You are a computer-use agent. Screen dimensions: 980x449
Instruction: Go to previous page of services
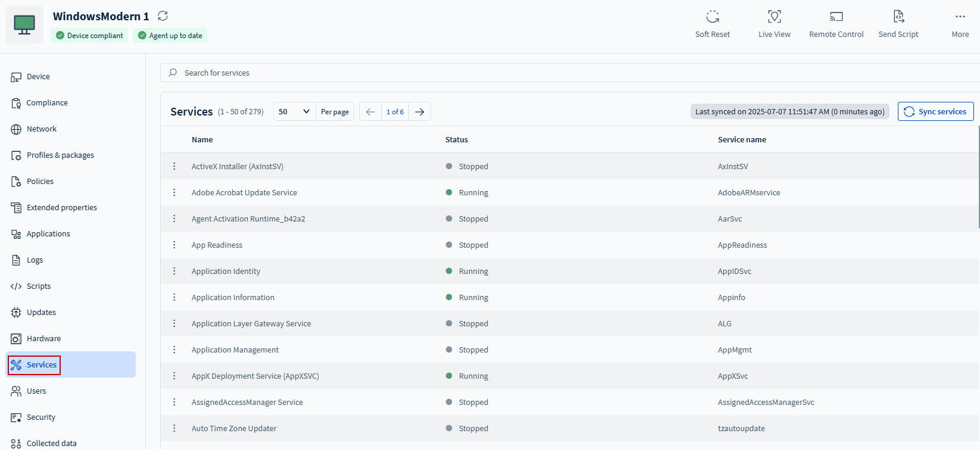coord(370,112)
